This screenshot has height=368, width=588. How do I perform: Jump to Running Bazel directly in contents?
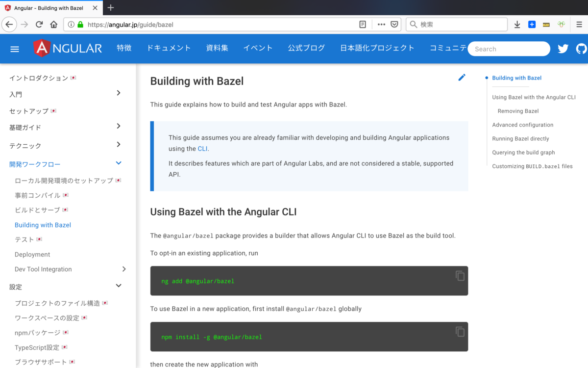pos(520,139)
